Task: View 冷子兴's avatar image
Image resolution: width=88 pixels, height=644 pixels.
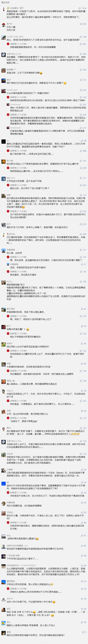Action: click(3, 600)
